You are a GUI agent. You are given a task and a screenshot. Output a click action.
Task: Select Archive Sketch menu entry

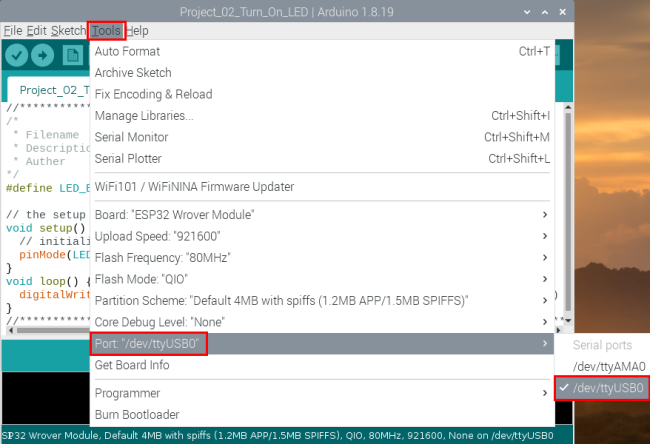click(322, 73)
